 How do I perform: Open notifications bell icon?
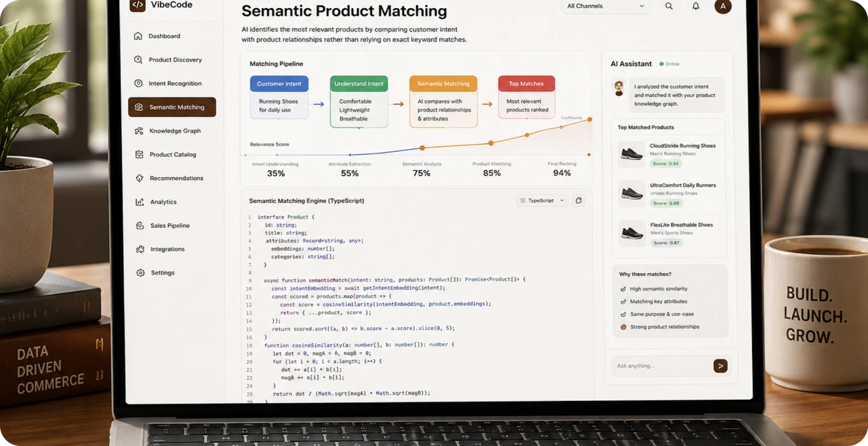(x=696, y=6)
